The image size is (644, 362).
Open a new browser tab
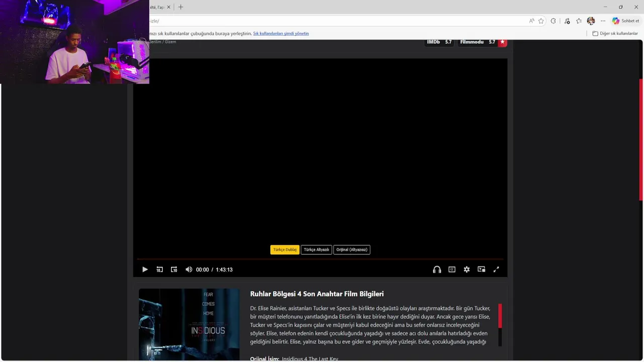tap(181, 7)
